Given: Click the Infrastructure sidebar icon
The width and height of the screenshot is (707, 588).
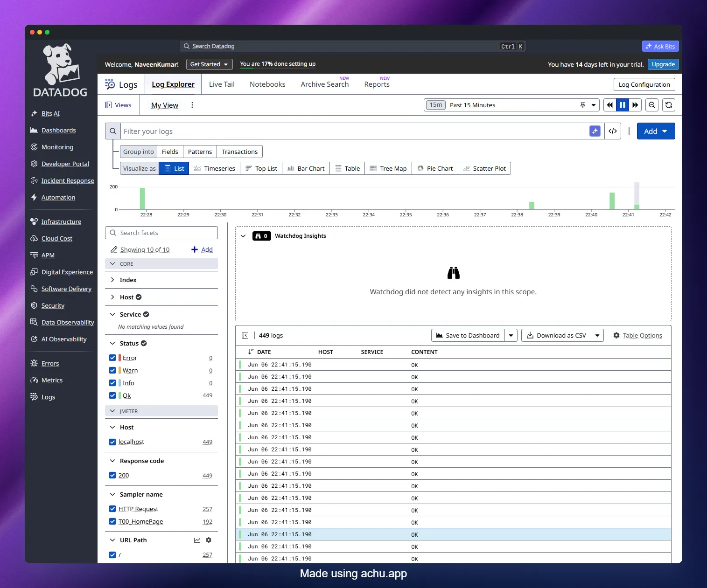Looking at the screenshot, I should tap(34, 221).
